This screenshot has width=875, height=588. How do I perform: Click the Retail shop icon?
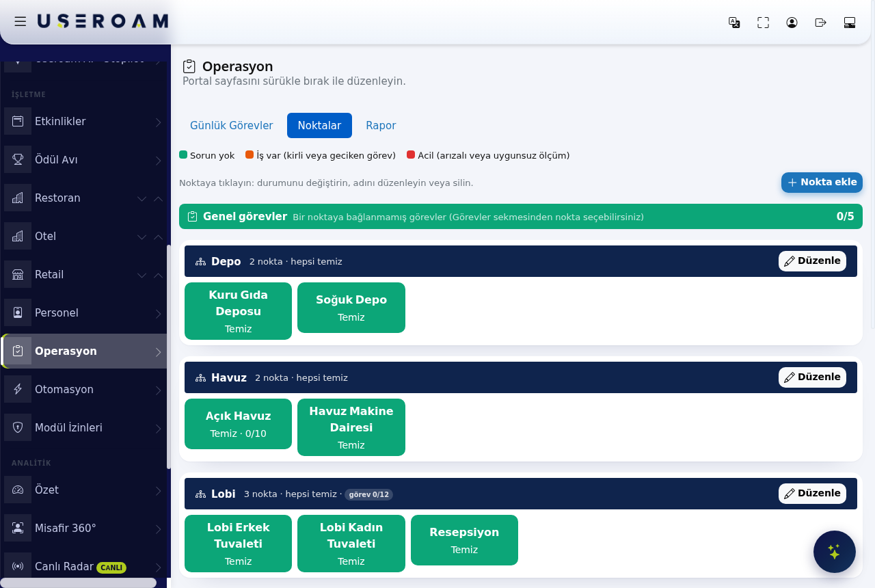click(18, 274)
